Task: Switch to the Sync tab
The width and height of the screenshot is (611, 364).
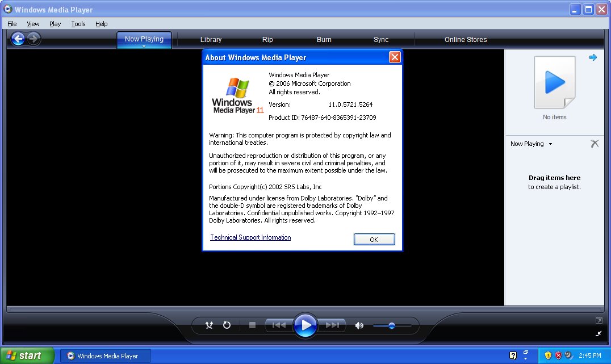Action: click(380, 40)
